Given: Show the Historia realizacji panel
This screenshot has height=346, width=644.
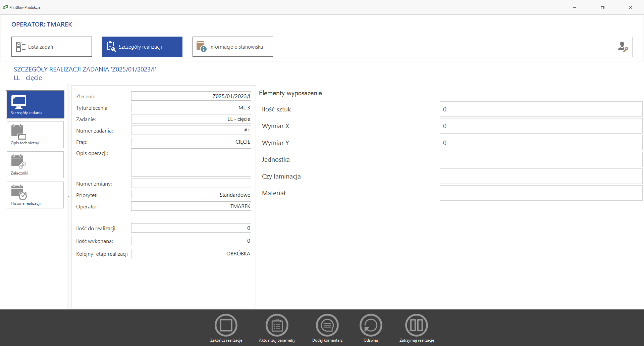Looking at the screenshot, I should tap(35, 195).
